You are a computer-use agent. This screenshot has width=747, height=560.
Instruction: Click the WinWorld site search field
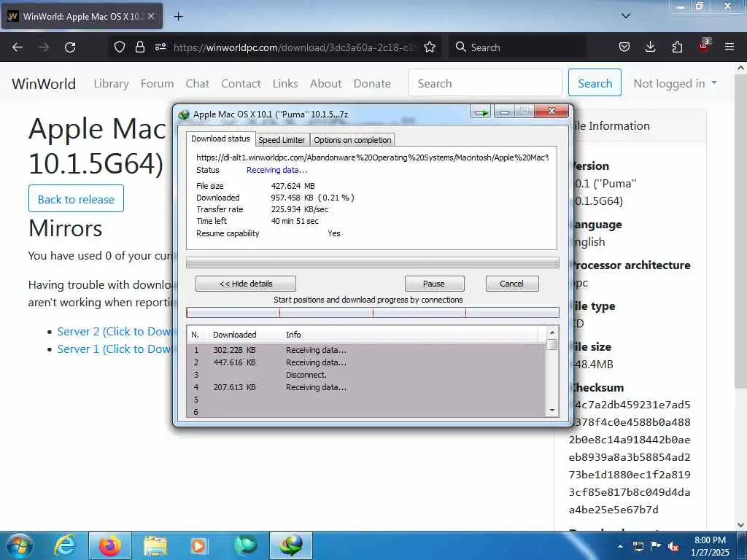(485, 83)
